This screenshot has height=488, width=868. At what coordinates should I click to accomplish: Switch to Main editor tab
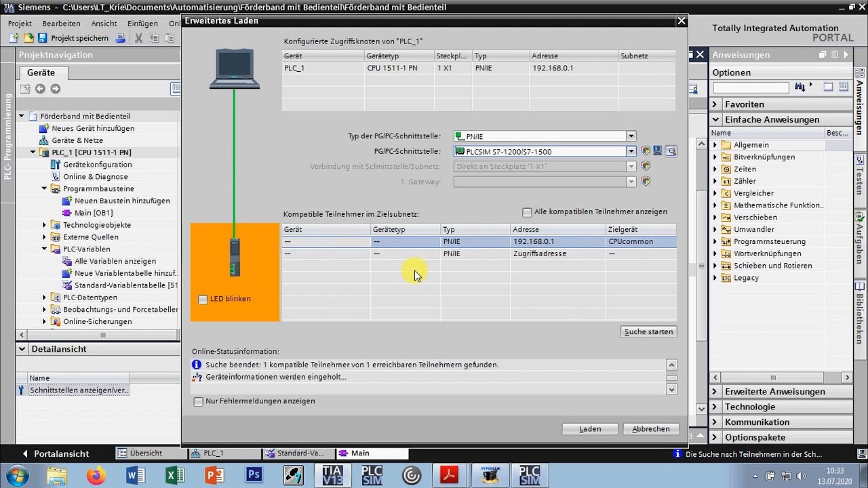371,453
